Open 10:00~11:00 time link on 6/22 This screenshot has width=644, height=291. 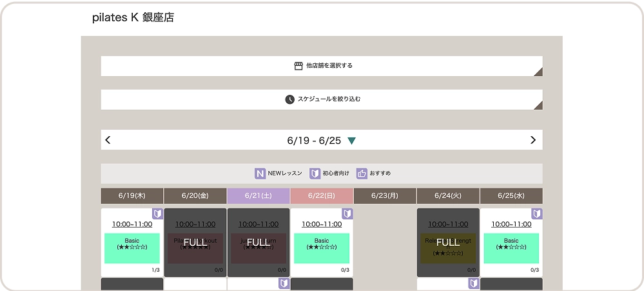322,225
